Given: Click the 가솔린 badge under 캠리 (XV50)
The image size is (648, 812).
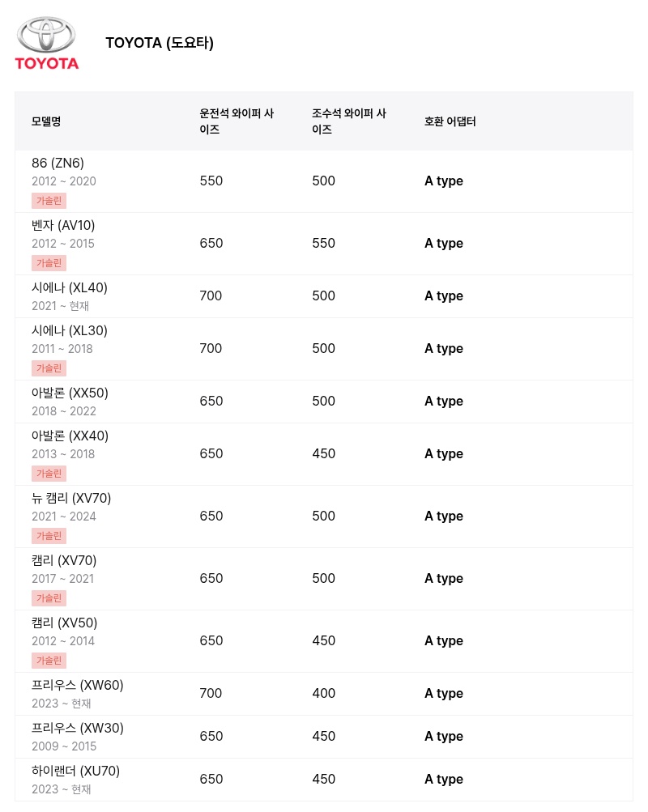Looking at the screenshot, I should [49, 661].
